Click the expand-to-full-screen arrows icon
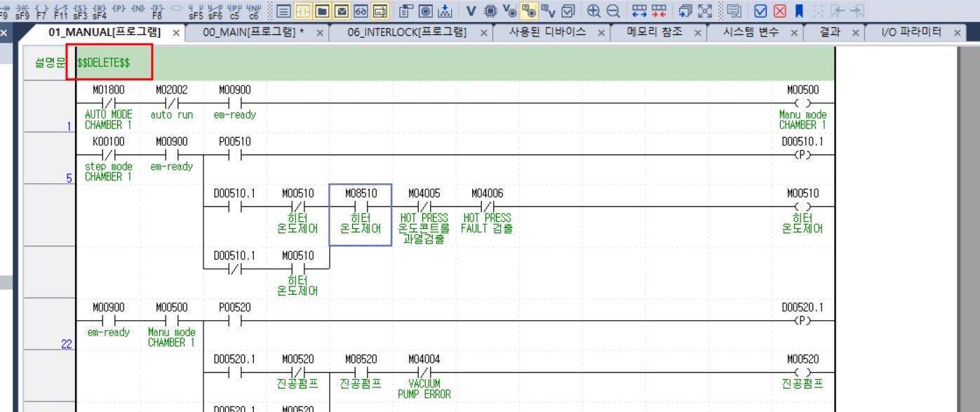Image resolution: width=980 pixels, height=412 pixels. click(705, 8)
